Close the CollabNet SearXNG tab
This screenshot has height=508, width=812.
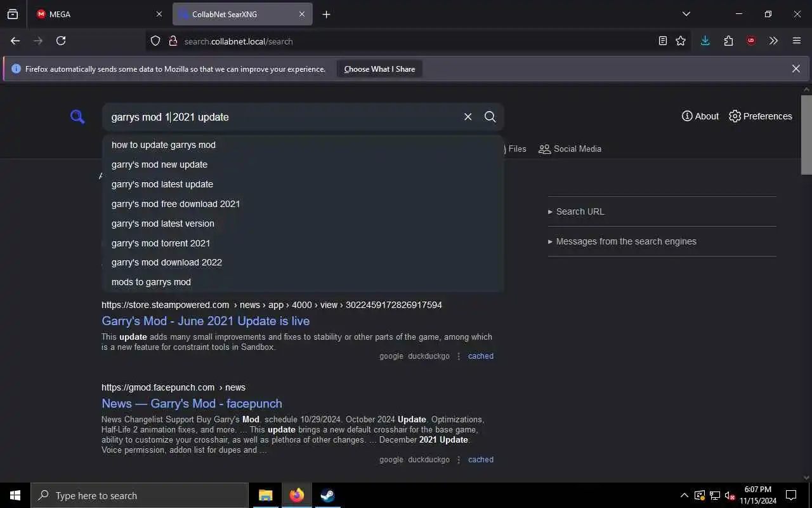(302, 14)
